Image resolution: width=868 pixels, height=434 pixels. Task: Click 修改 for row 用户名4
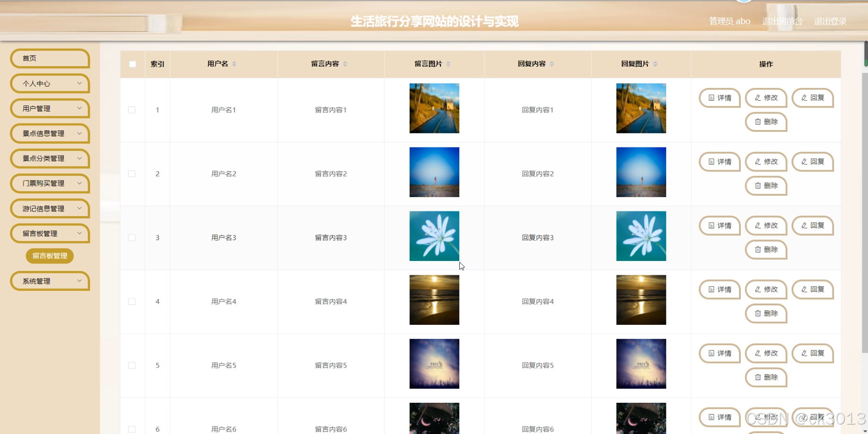click(766, 289)
